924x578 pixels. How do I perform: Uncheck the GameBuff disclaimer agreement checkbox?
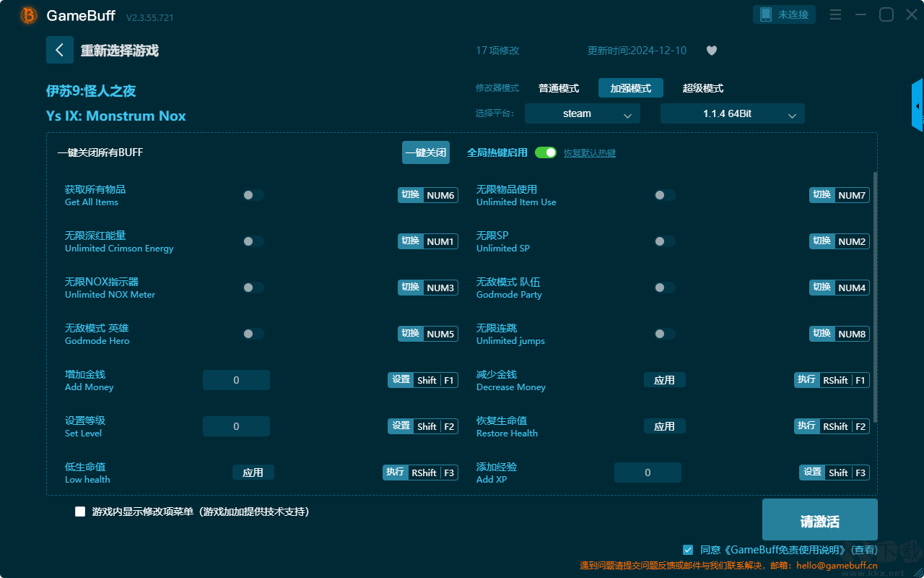tap(688, 550)
